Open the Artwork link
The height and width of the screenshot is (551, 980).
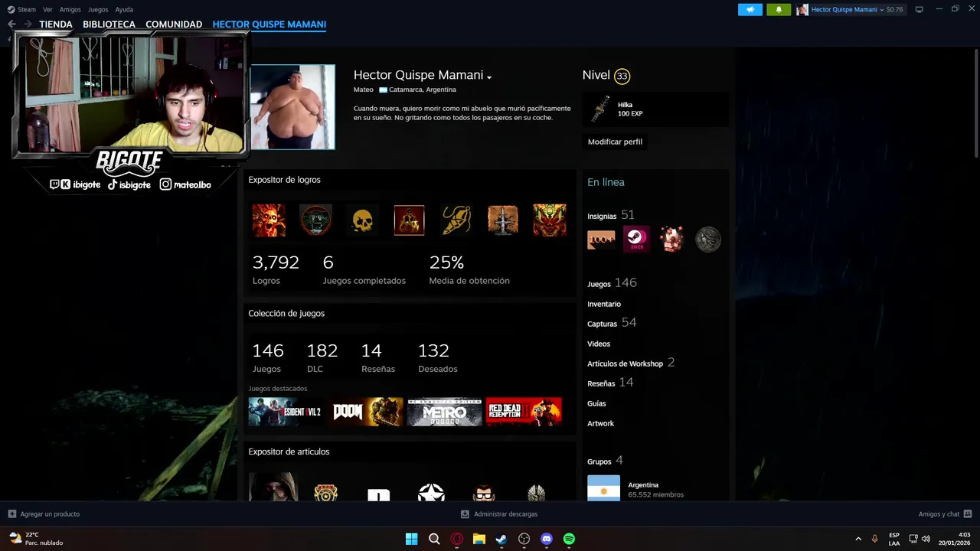point(600,423)
